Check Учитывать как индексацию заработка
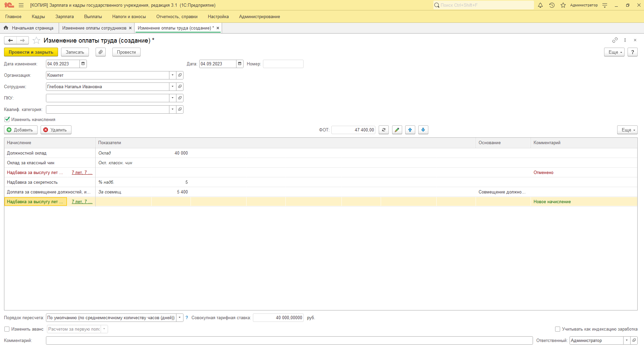This screenshot has height=347, width=644. (557, 329)
